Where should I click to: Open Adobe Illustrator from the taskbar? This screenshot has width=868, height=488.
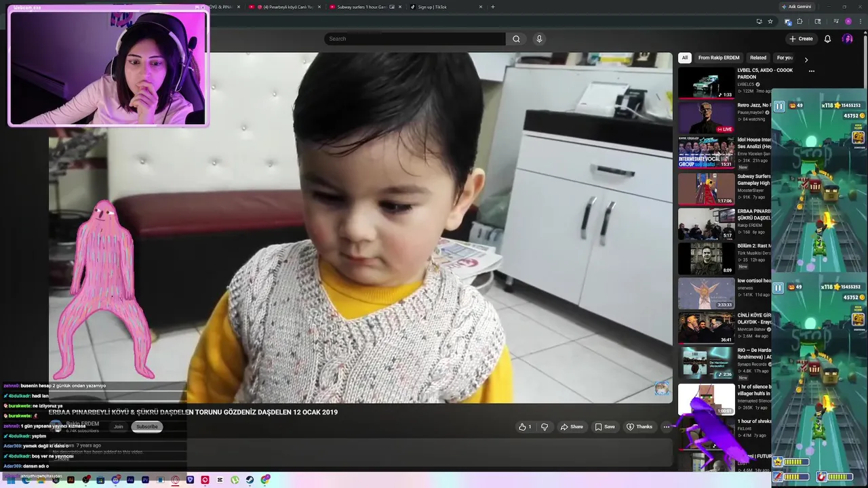coord(71,480)
